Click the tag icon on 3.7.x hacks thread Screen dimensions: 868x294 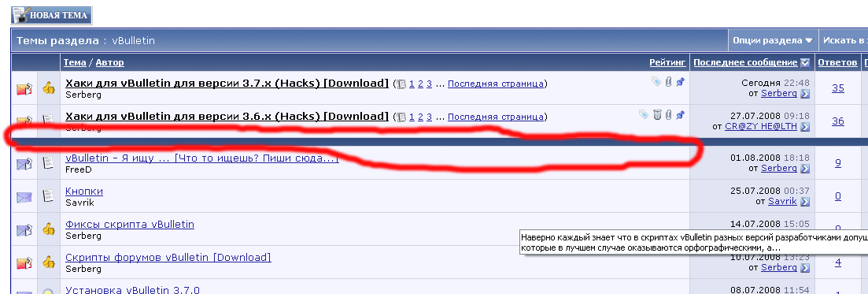[x=656, y=82]
